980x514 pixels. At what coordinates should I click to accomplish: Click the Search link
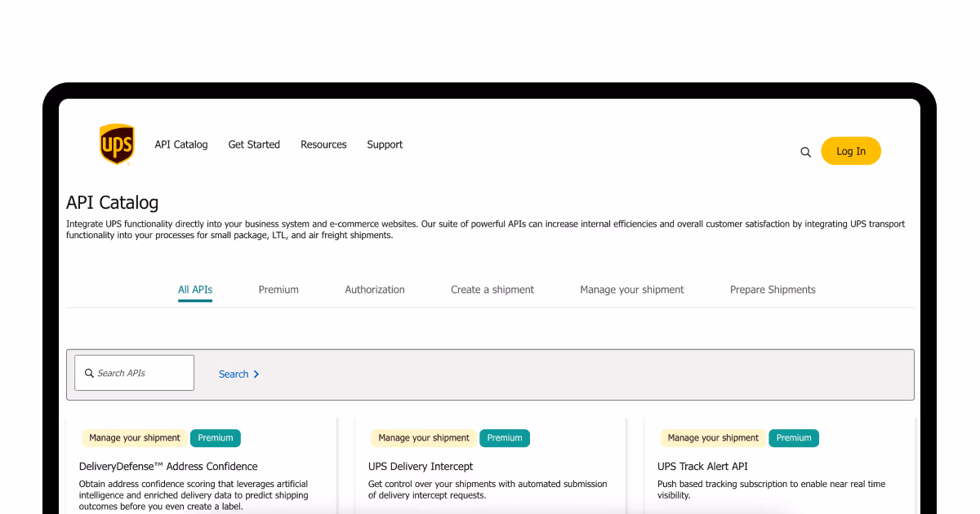(x=234, y=374)
